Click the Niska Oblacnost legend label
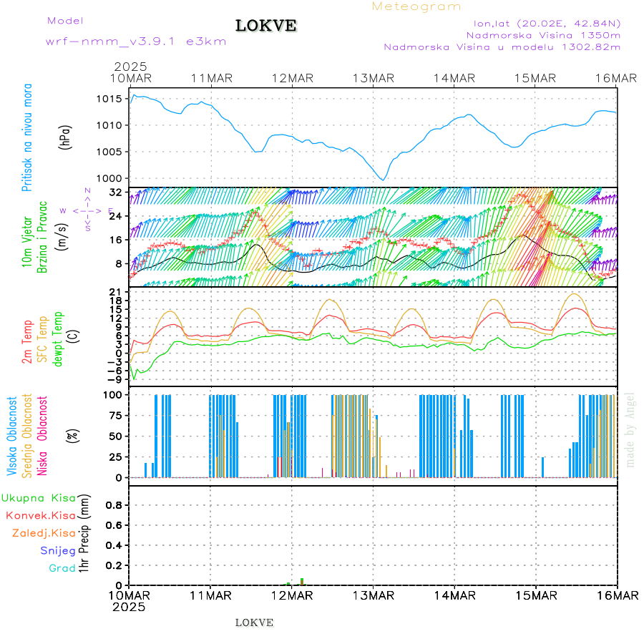 click(42, 435)
